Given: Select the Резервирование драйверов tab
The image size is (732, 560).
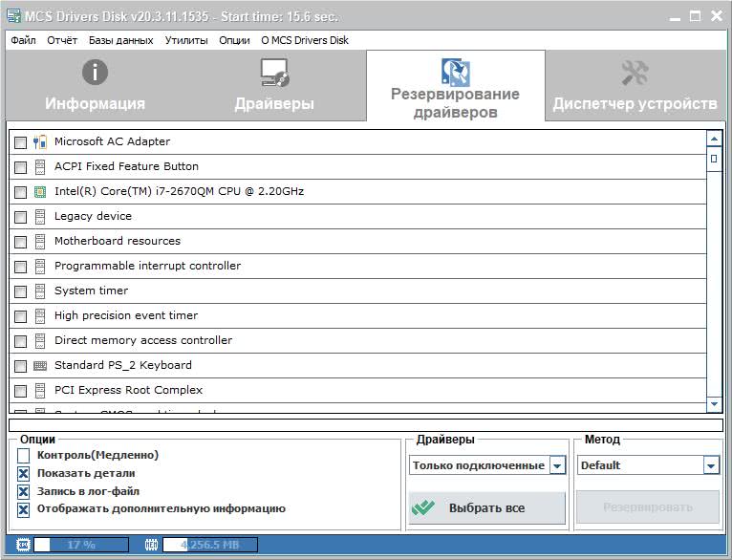Looking at the screenshot, I should [456, 85].
